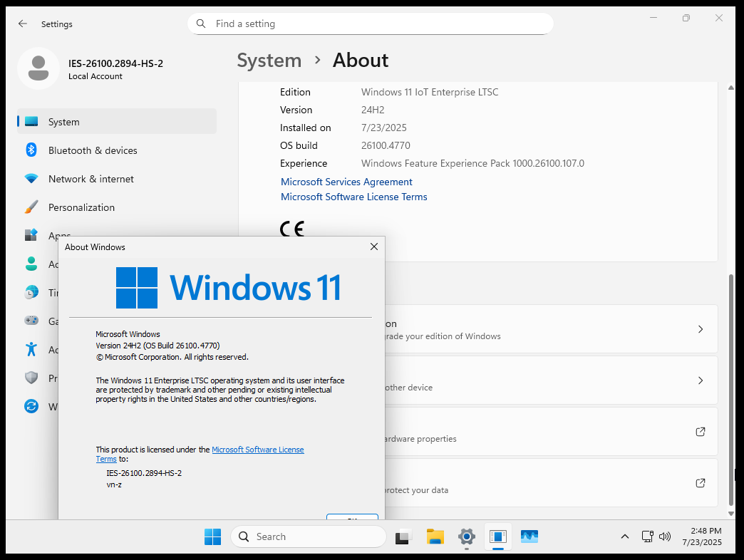
Task: Open Microsoft Software License link in About Windows dialog
Action: (258, 450)
